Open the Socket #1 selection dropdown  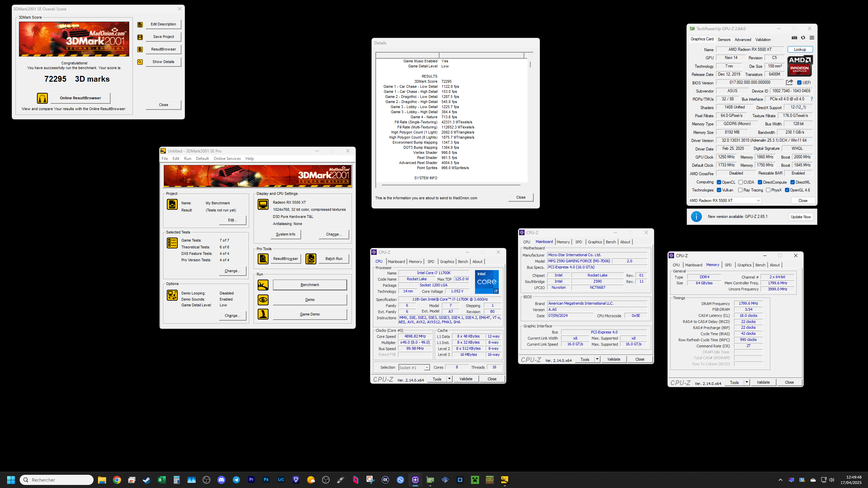point(414,368)
